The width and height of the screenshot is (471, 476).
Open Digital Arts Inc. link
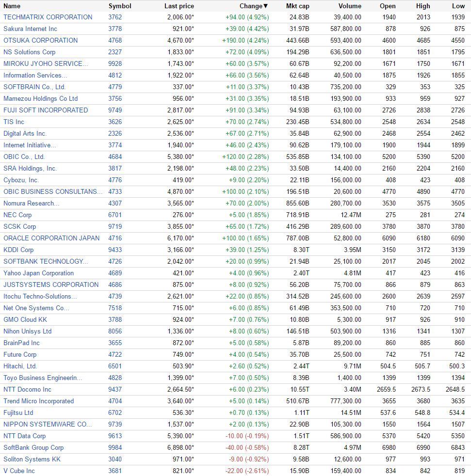click(x=25, y=134)
